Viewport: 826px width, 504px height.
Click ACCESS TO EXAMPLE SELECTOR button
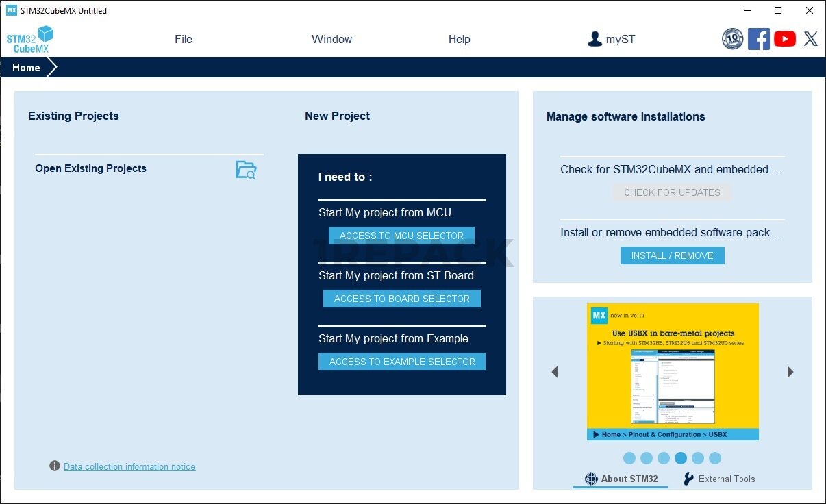point(402,362)
